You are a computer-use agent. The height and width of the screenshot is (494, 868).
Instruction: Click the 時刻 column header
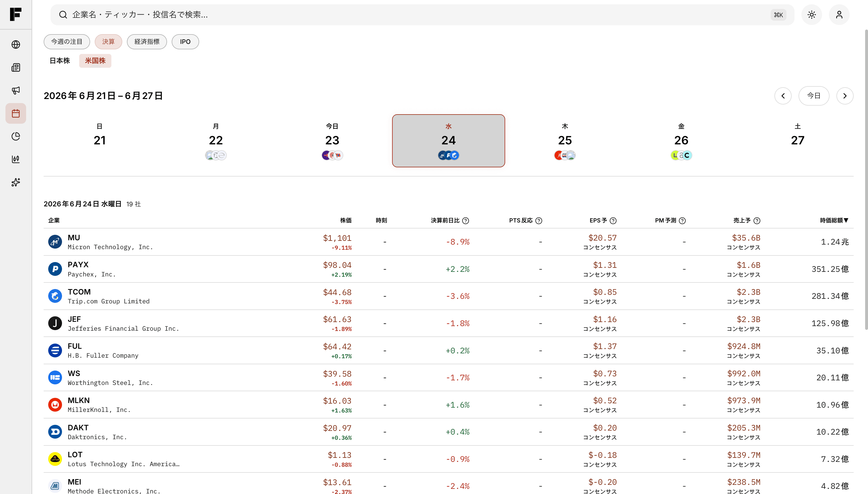point(381,220)
